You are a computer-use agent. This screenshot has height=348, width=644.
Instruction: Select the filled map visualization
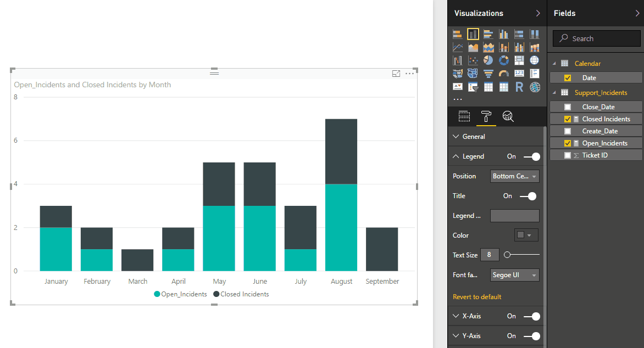pyautogui.click(x=457, y=74)
